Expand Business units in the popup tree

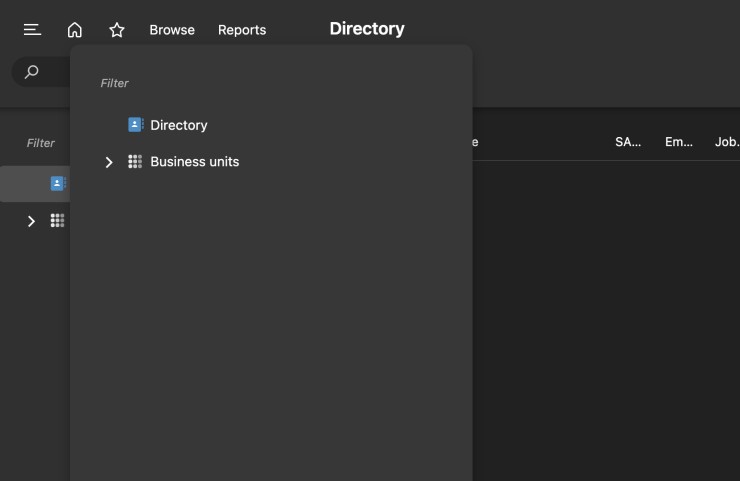pos(109,162)
